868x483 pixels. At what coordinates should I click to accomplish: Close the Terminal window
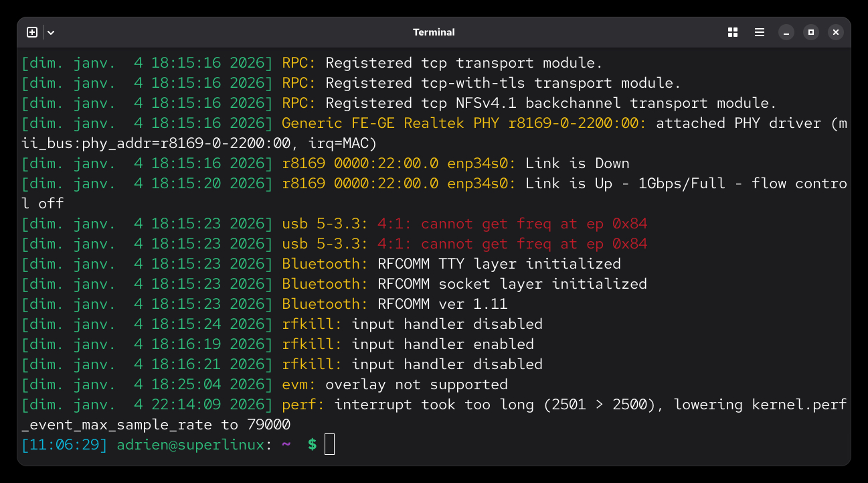click(836, 32)
